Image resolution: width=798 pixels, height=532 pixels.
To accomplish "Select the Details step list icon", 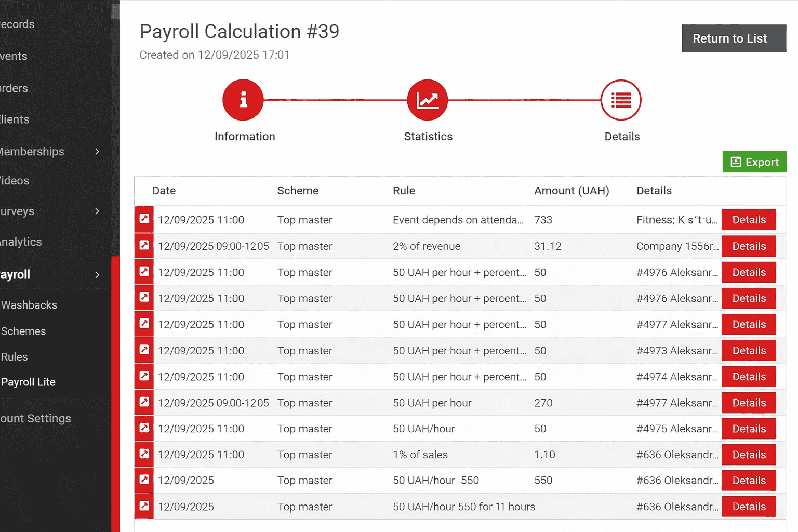I will click(621, 100).
